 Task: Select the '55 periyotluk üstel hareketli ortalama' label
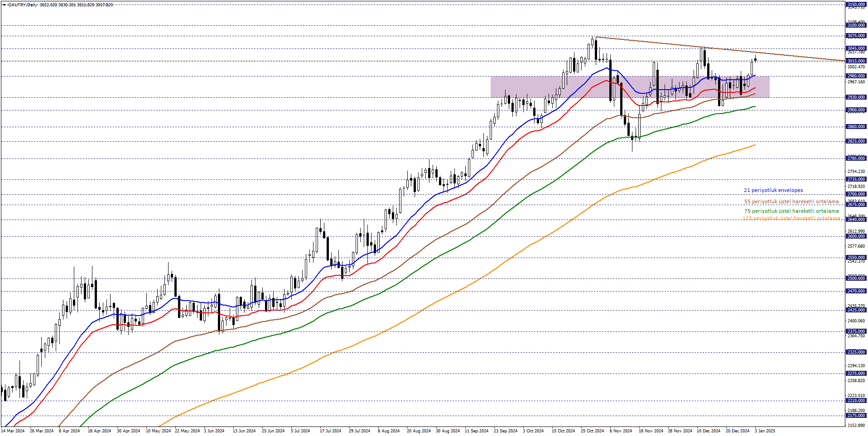click(x=791, y=202)
